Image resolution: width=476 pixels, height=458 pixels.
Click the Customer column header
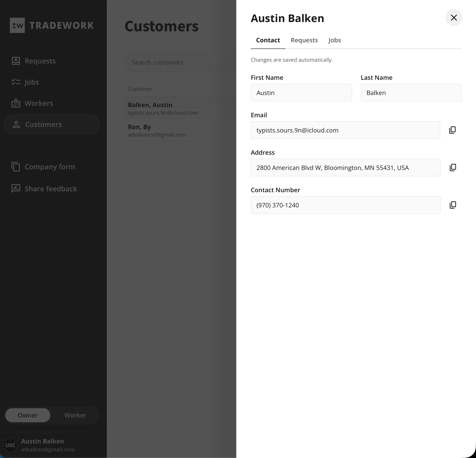coord(140,89)
